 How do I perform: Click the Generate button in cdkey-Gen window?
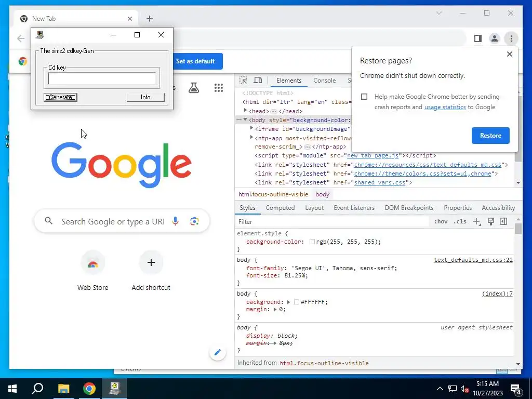(x=60, y=97)
